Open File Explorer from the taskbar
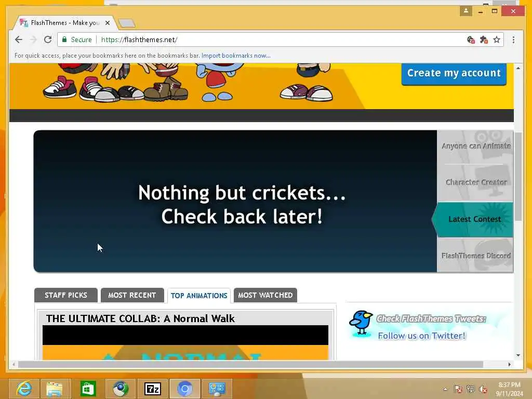The width and height of the screenshot is (532, 399). click(x=55, y=389)
